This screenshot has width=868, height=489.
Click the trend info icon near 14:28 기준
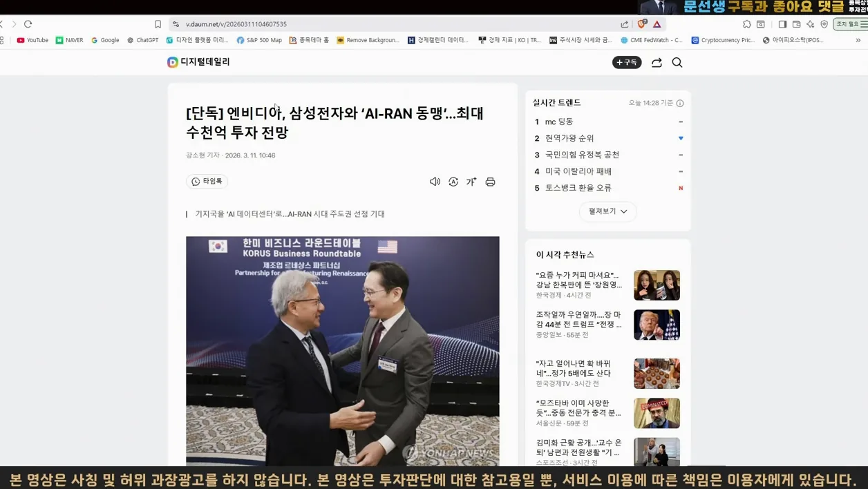pos(680,103)
